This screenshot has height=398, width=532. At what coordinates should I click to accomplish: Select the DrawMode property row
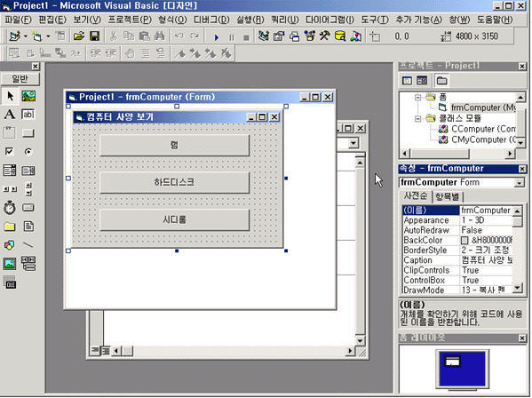click(x=457, y=291)
